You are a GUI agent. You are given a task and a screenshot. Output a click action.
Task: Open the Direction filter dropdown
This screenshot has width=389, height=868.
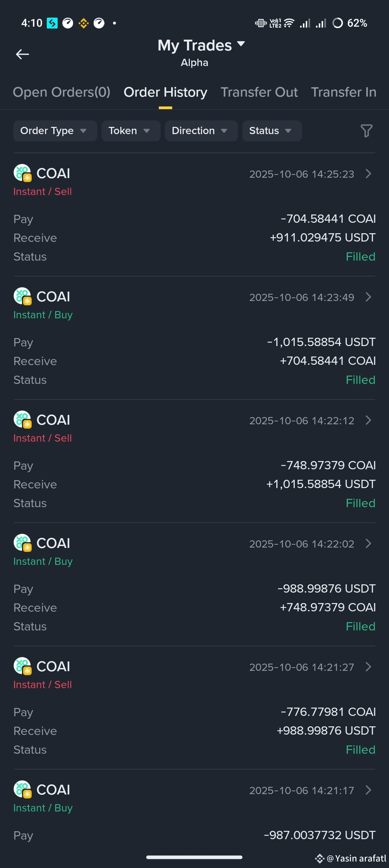(201, 130)
